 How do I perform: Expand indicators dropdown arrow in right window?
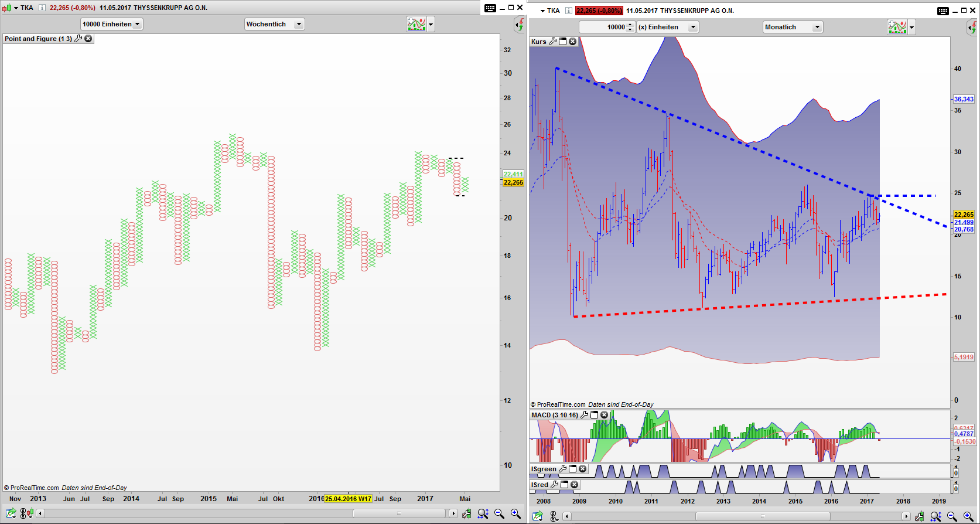tap(911, 27)
